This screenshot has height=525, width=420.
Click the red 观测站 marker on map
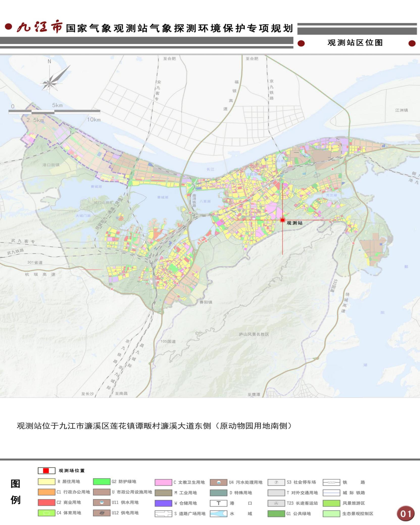coord(282,220)
